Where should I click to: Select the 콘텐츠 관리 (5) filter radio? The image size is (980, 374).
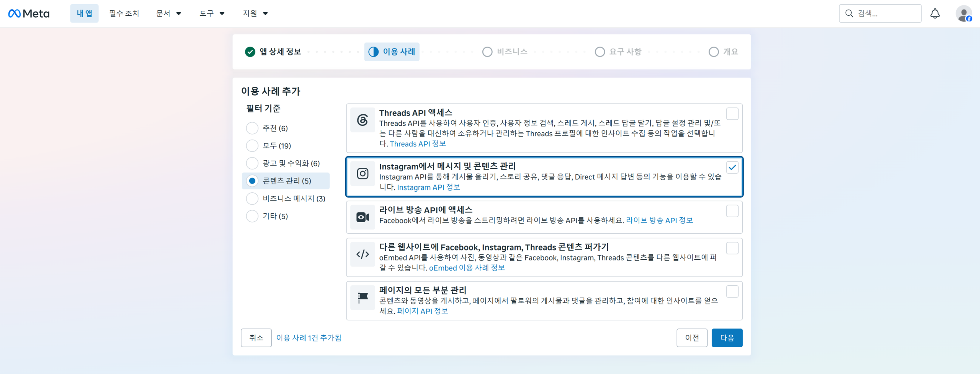coord(252,181)
